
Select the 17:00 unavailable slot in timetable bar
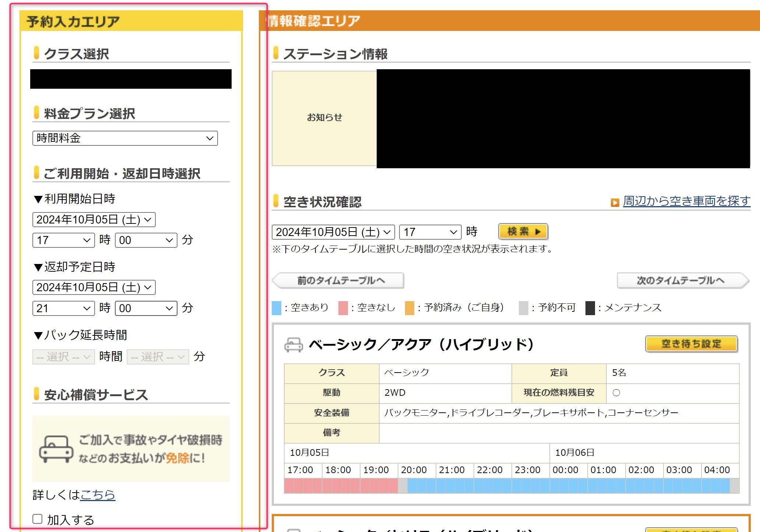[303, 486]
